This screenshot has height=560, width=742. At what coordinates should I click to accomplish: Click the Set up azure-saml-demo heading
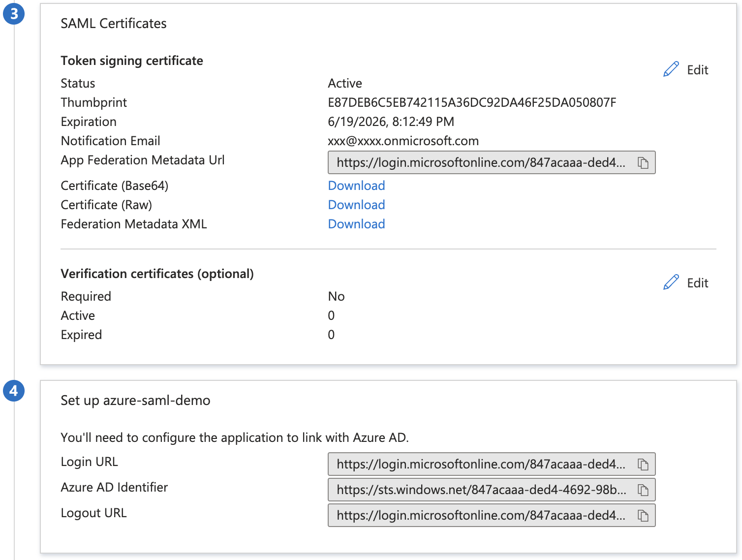pyautogui.click(x=135, y=401)
